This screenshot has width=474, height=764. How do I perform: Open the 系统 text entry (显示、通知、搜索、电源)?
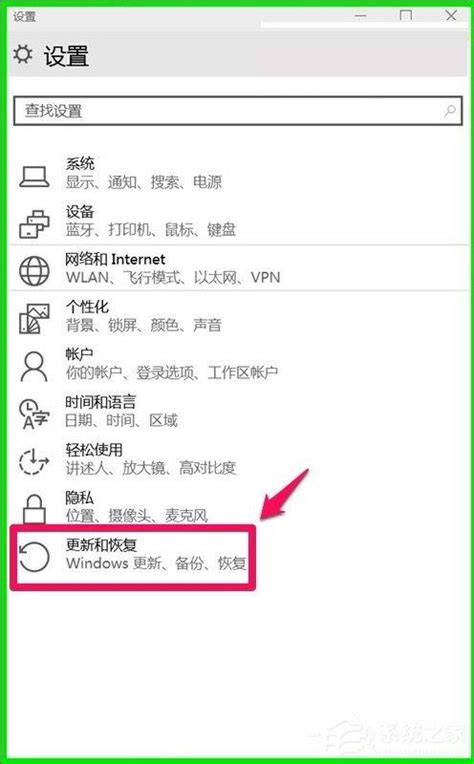[144, 173]
